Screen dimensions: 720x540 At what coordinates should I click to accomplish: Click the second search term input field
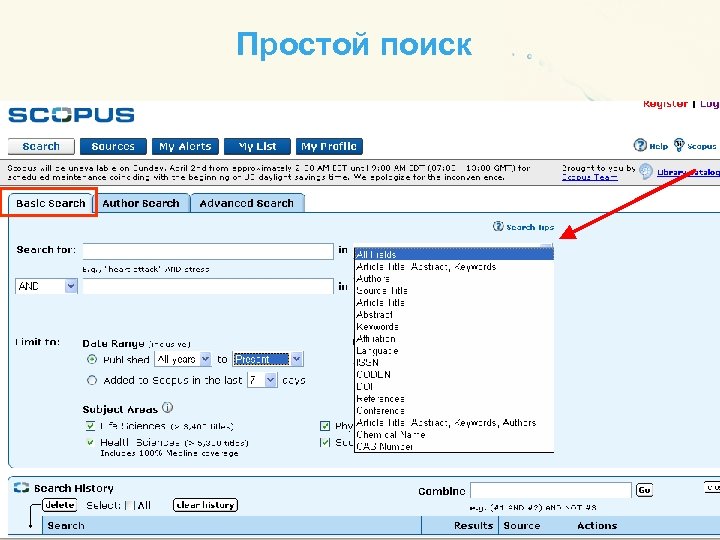[x=208, y=286]
